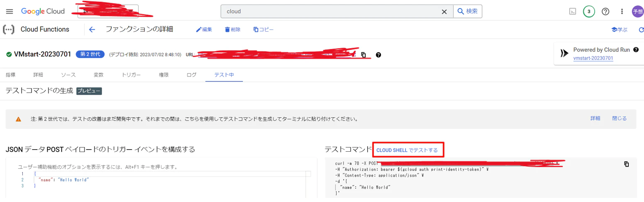
Task: Click the VMstart-20230701 function name
Action: tap(42, 54)
